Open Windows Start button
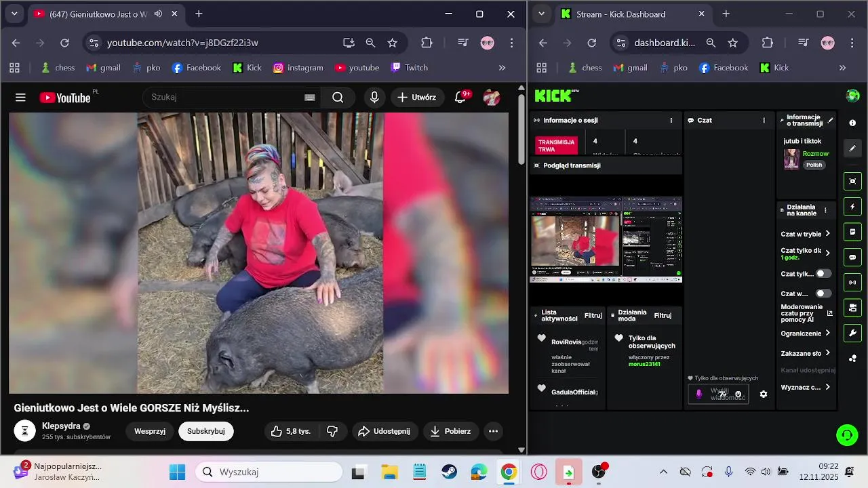Screen dimensions: 868x488 coord(177,472)
